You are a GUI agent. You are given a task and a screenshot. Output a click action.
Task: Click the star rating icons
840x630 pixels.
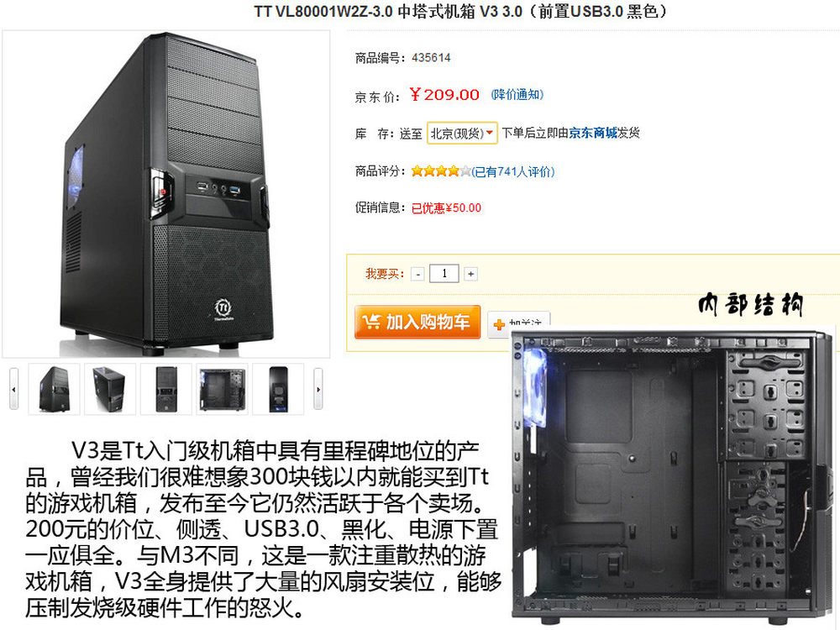pyautogui.click(x=441, y=171)
